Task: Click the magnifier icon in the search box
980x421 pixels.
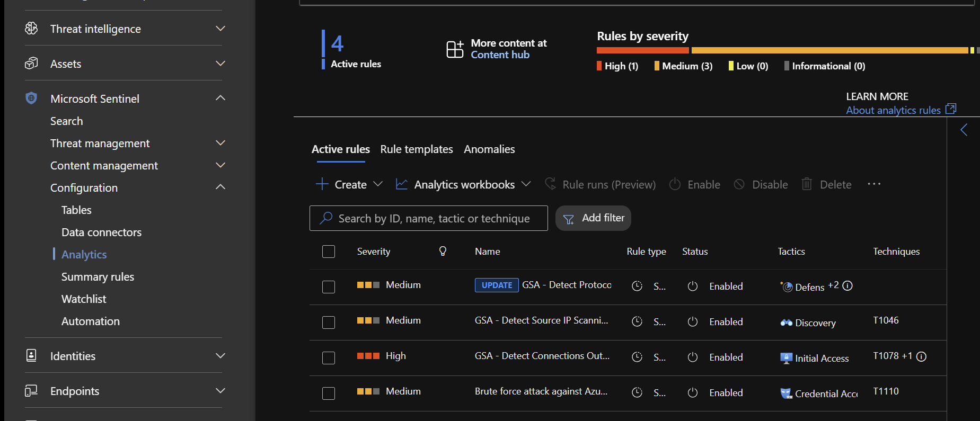Action: pos(326,218)
